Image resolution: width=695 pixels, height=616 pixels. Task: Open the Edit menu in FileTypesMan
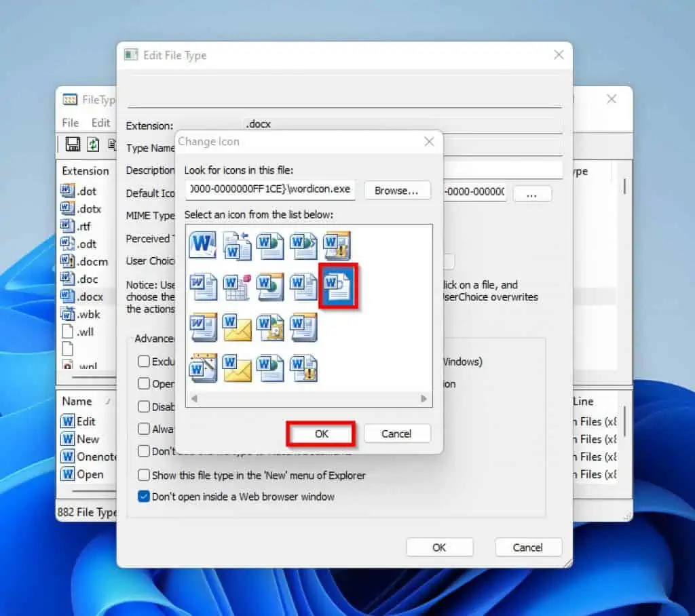coord(100,123)
